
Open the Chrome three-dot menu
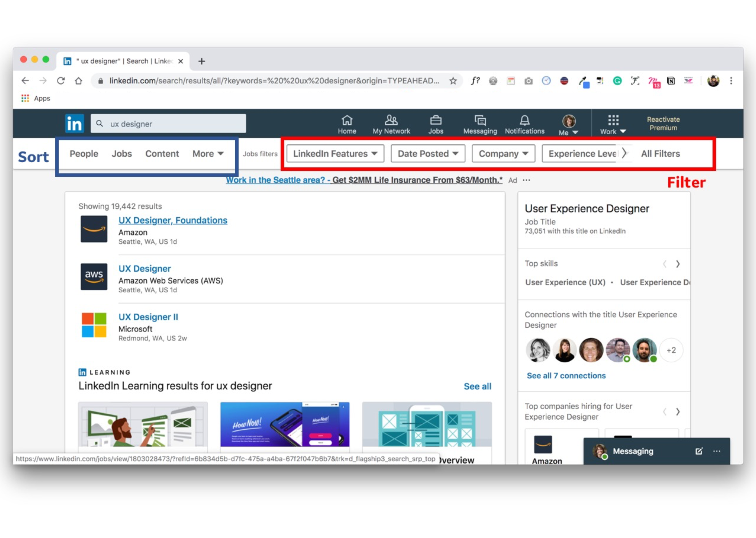coord(731,80)
